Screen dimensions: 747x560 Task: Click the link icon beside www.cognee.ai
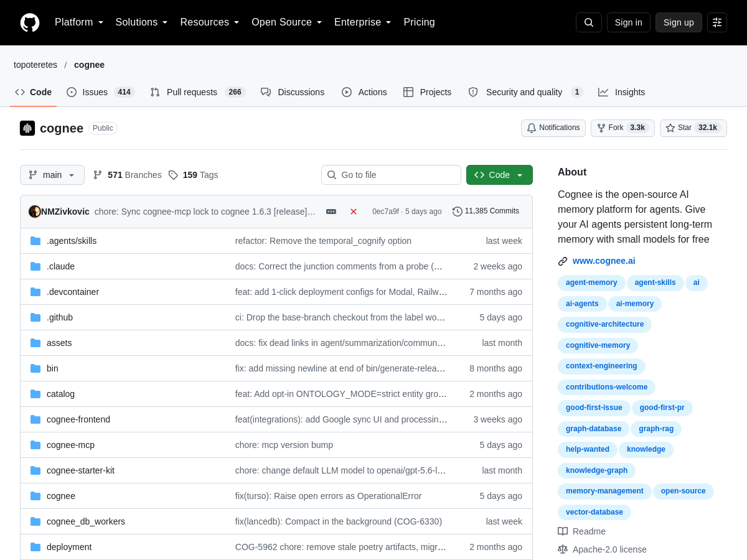[563, 261]
